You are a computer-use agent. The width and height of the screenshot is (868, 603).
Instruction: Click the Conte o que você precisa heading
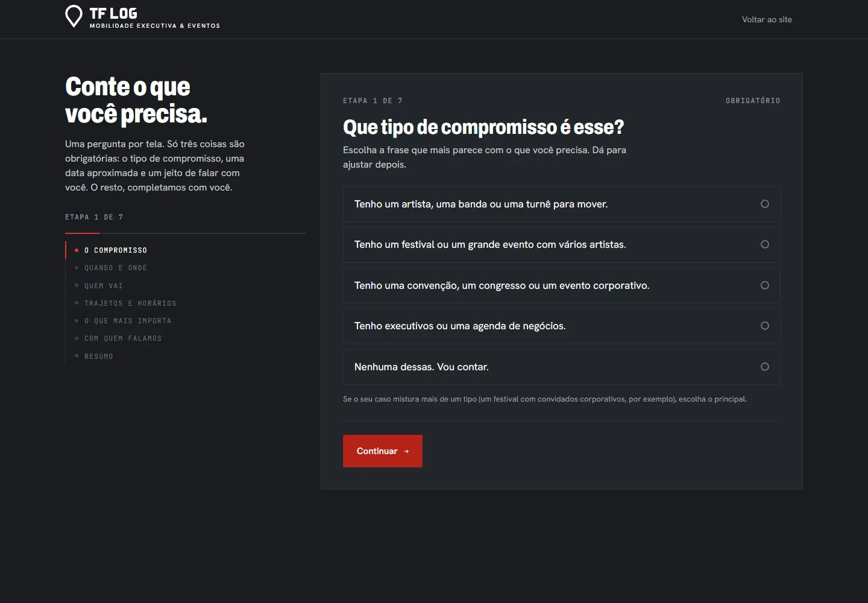[x=136, y=100]
